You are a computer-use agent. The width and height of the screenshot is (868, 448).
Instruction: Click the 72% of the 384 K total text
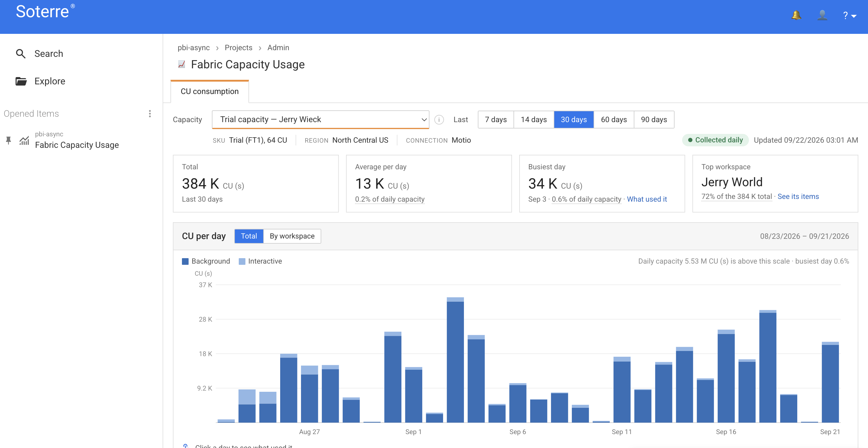(736, 196)
